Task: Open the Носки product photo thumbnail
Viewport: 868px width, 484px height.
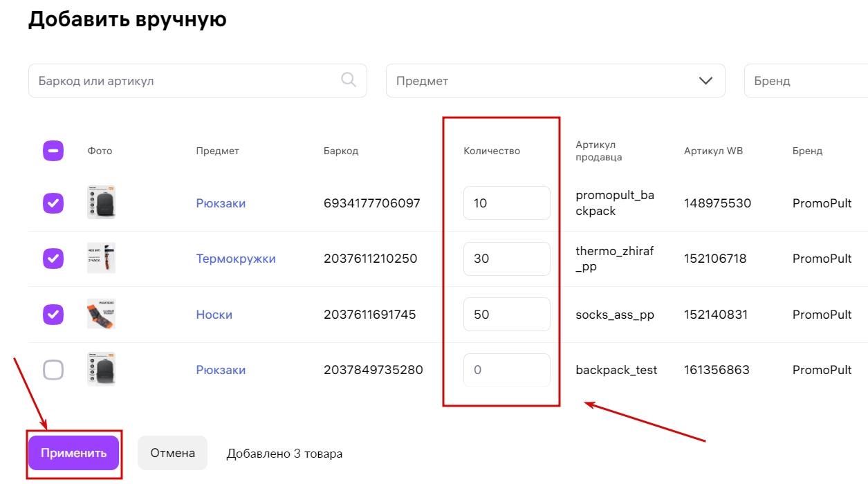Action: click(x=101, y=314)
